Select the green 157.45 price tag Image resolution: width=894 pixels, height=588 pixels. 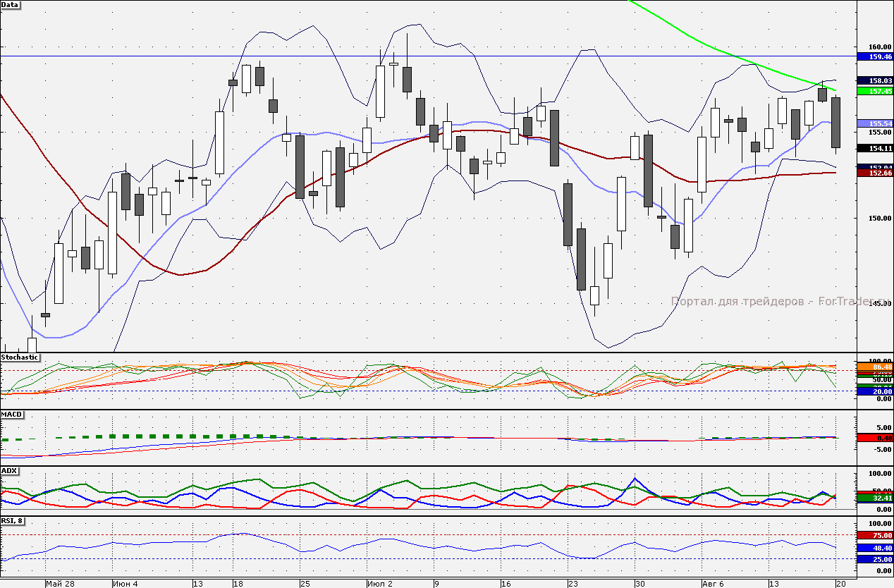(874, 91)
